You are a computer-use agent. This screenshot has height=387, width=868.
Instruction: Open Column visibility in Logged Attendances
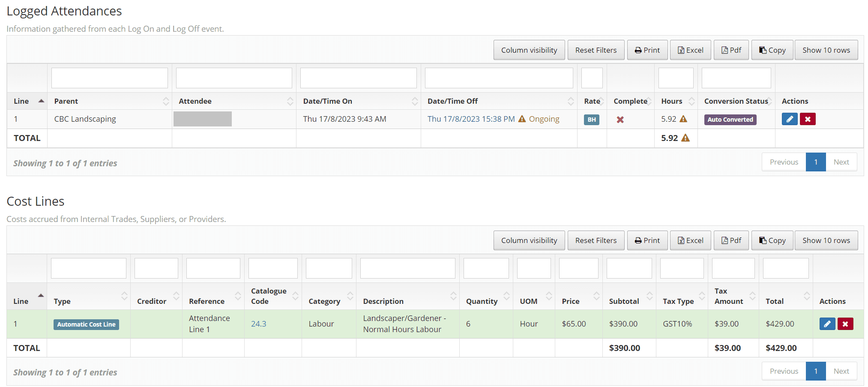[529, 50]
